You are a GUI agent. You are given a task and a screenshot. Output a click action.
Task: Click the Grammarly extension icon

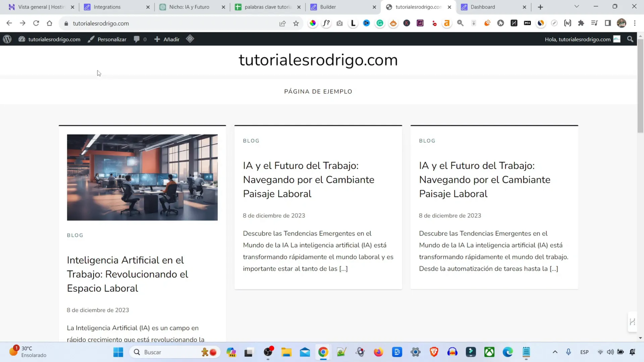(380, 23)
